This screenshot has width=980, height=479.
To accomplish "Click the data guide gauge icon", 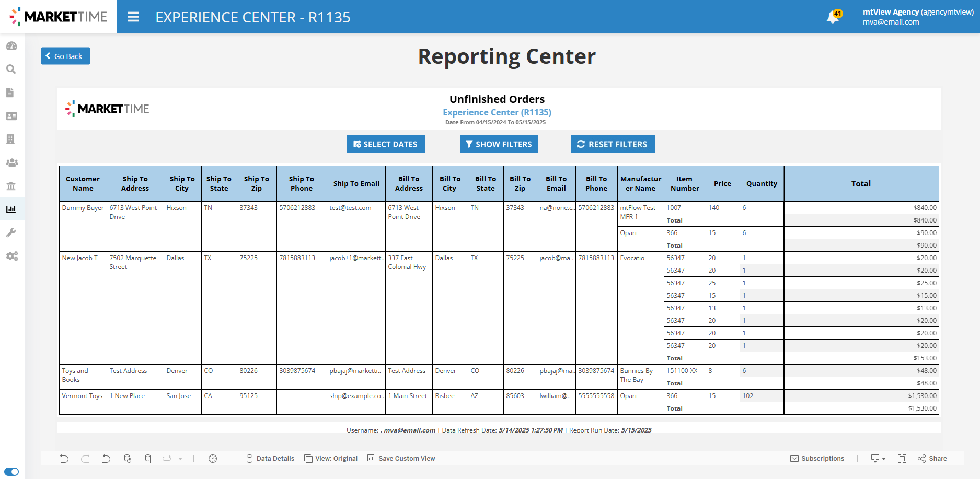I will tap(213, 459).
